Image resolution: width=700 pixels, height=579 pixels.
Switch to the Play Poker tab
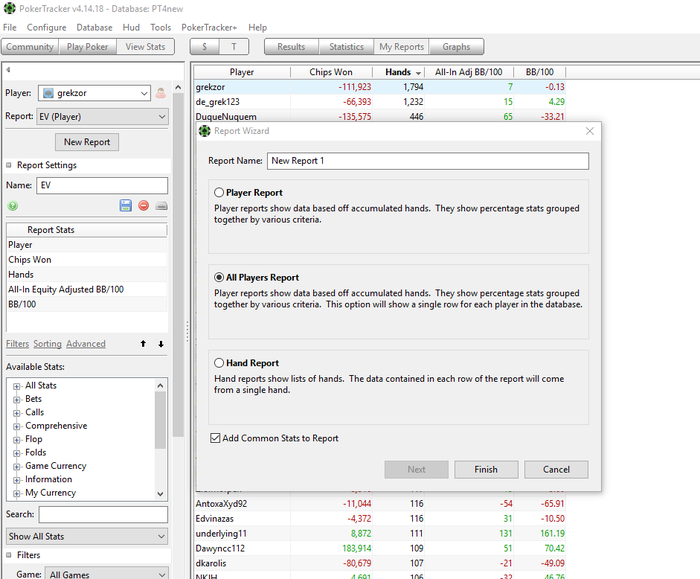(x=88, y=46)
